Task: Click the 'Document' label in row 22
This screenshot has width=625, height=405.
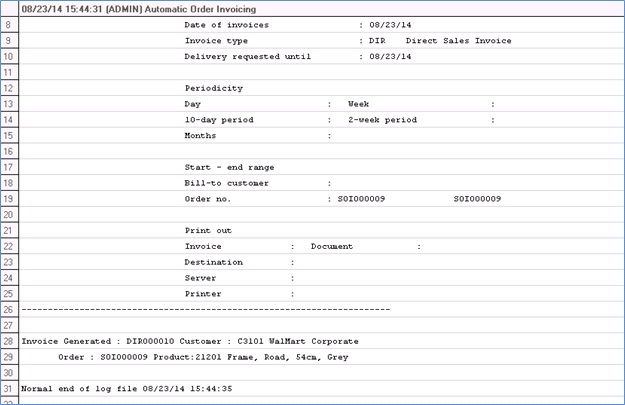Action: point(332,246)
